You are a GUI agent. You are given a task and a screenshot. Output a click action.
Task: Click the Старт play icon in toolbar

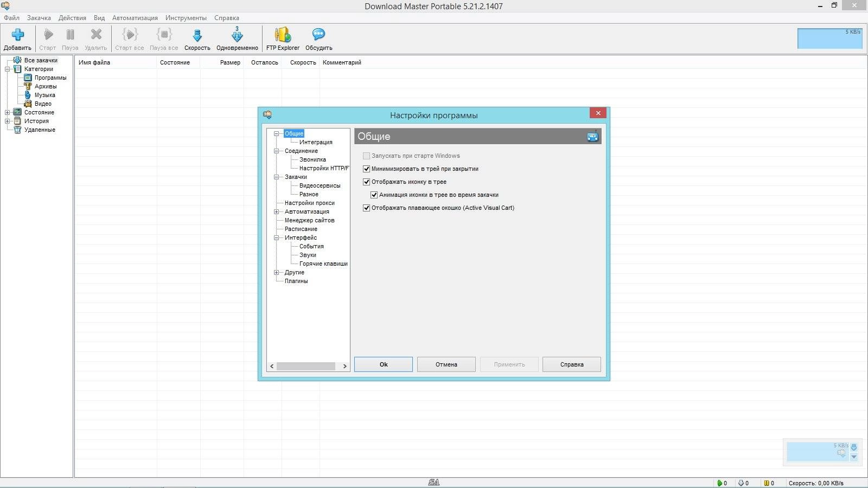[x=48, y=35]
